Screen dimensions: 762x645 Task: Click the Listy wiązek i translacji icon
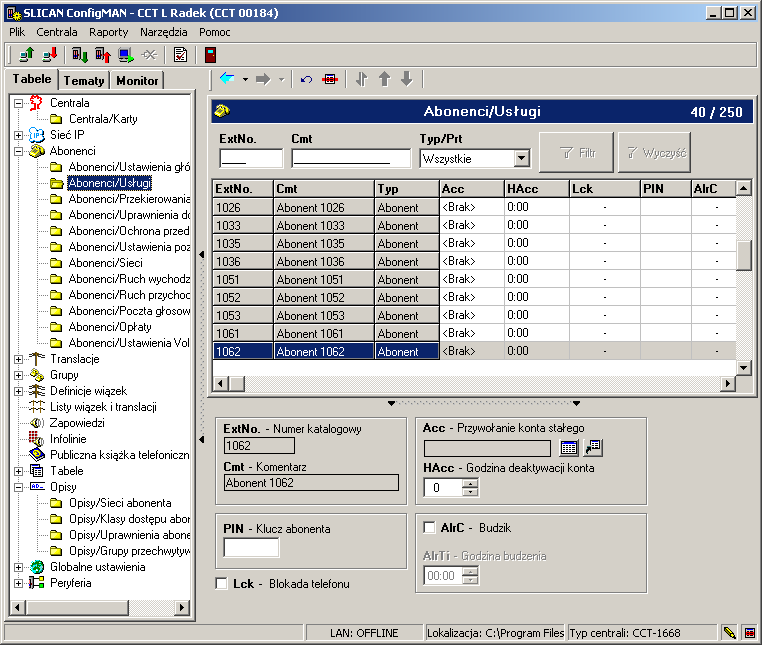point(37,406)
